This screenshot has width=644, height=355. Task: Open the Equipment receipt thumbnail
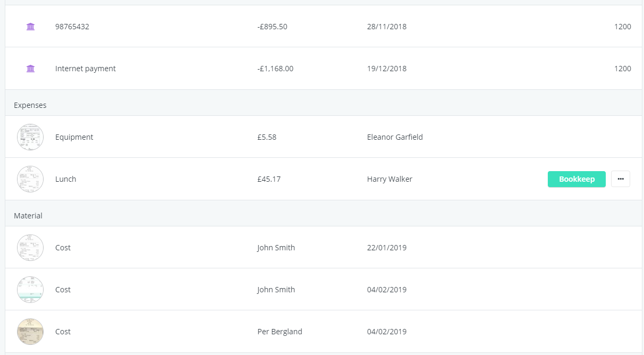(x=30, y=137)
